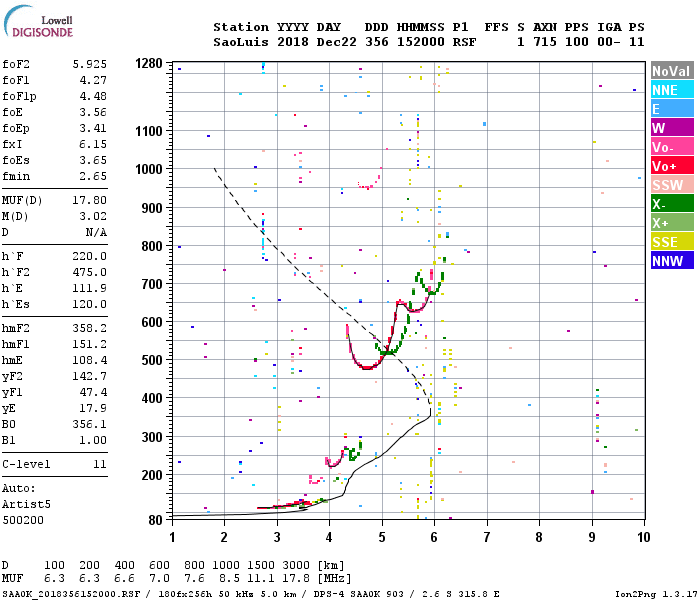This screenshot has width=700, height=600.
Task: Click the 715 AXN header value
Action: pos(545,42)
